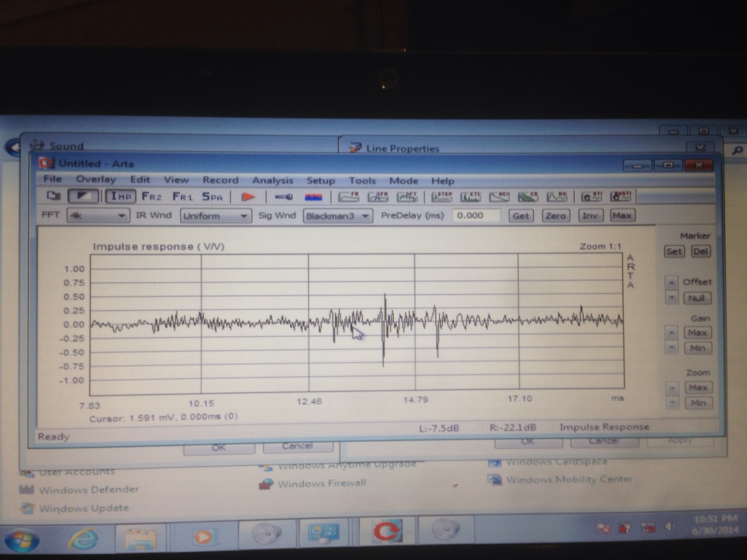Click the PreDelay (ms) input field
The height and width of the screenshot is (560, 747).
click(x=476, y=215)
